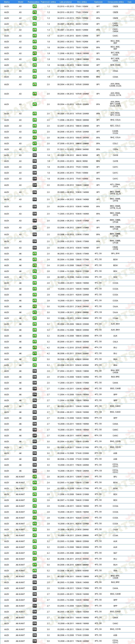Select date cell 03.2005 -> 05.2006
The image size is (135, 644).
coord(65,553)
